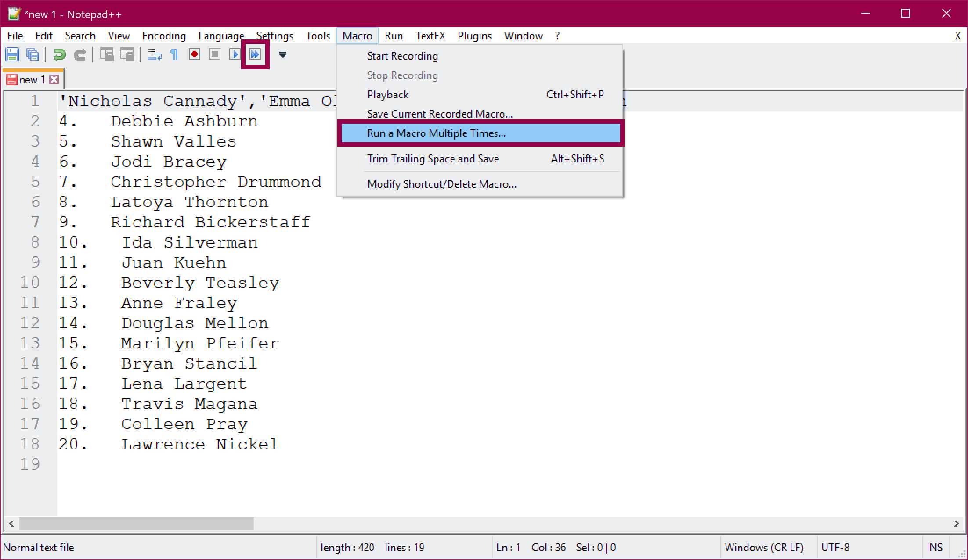The image size is (968, 560).
Task: Click the green Undo arrow icon
Action: tap(59, 54)
